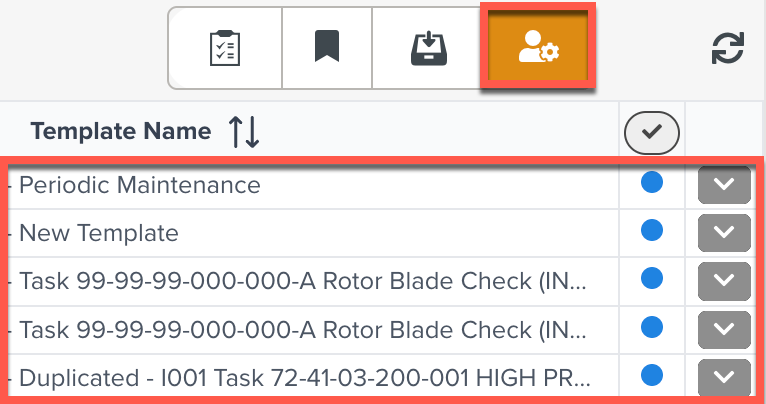
Task: Open dropdown for first Rotor Blade Check row
Action: [723, 282]
